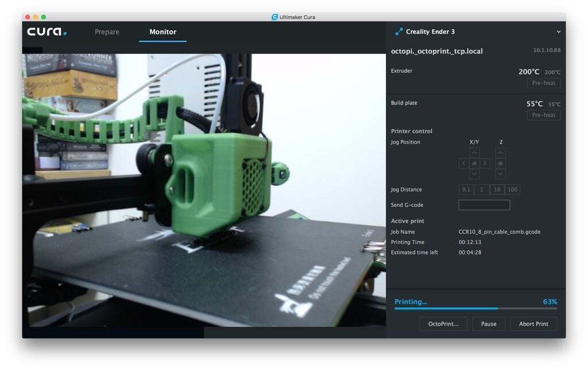
Task: Click Abort Print button
Action: pyautogui.click(x=533, y=324)
